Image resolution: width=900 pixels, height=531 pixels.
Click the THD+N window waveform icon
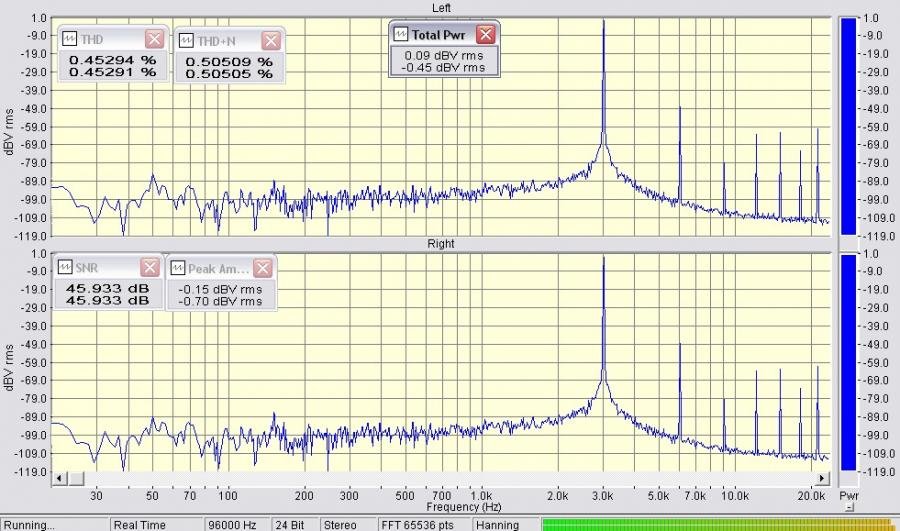[x=186, y=40]
